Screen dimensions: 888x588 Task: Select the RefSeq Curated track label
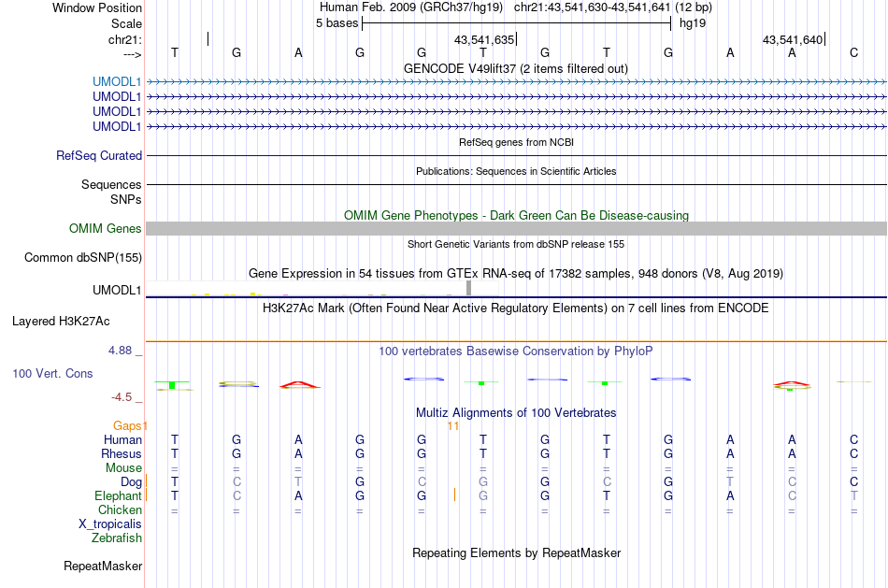pyautogui.click(x=99, y=155)
